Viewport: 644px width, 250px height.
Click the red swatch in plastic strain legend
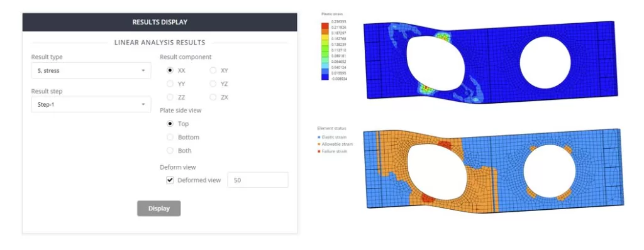pyautogui.click(x=325, y=26)
